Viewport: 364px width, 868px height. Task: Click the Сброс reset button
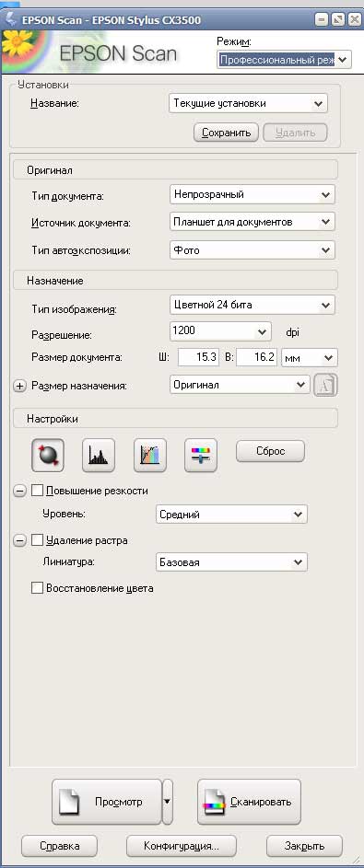click(x=270, y=451)
